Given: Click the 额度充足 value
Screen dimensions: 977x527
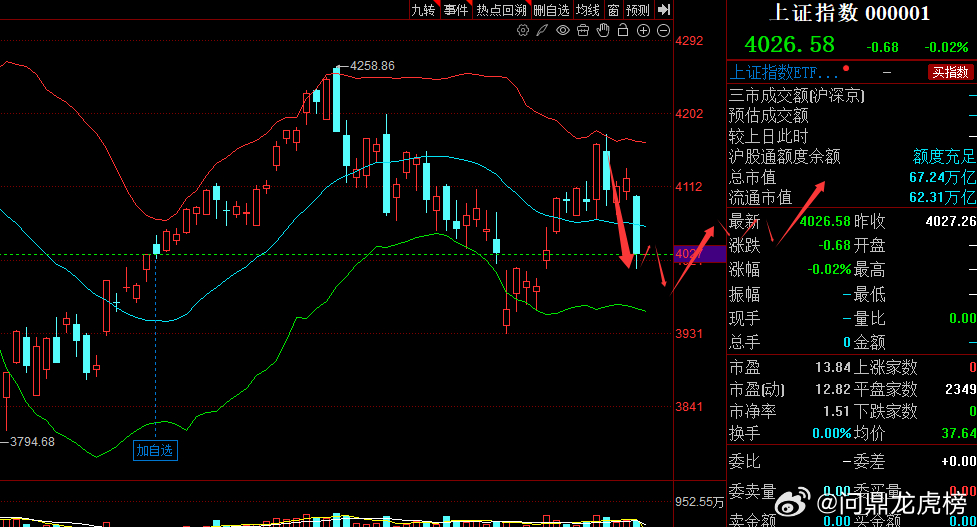Looking at the screenshot, I should point(943,156).
